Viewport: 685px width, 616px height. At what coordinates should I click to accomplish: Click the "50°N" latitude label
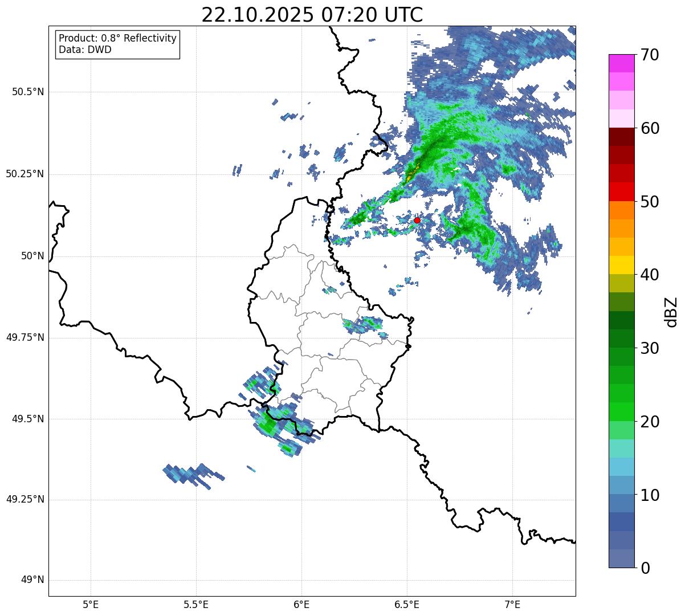(33, 256)
